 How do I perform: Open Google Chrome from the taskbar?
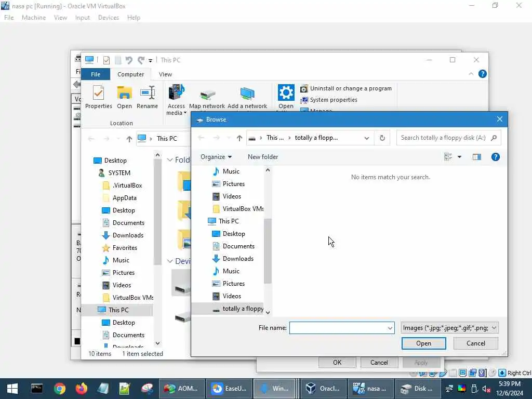(x=59, y=389)
